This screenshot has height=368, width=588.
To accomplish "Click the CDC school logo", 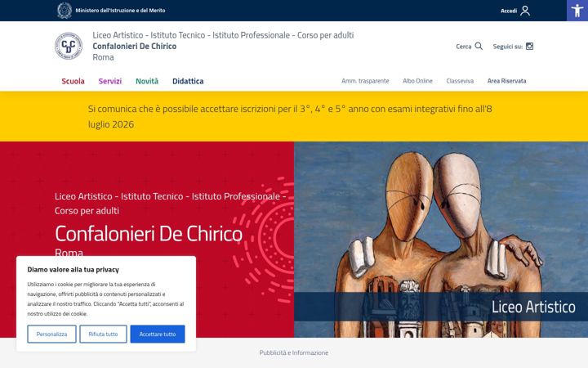I will [69, 46].
